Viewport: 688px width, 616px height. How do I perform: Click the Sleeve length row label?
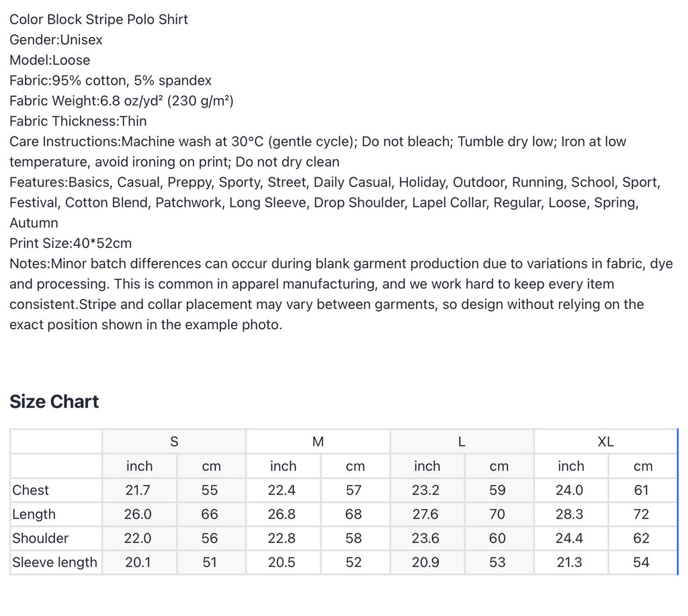pos(55,562)
